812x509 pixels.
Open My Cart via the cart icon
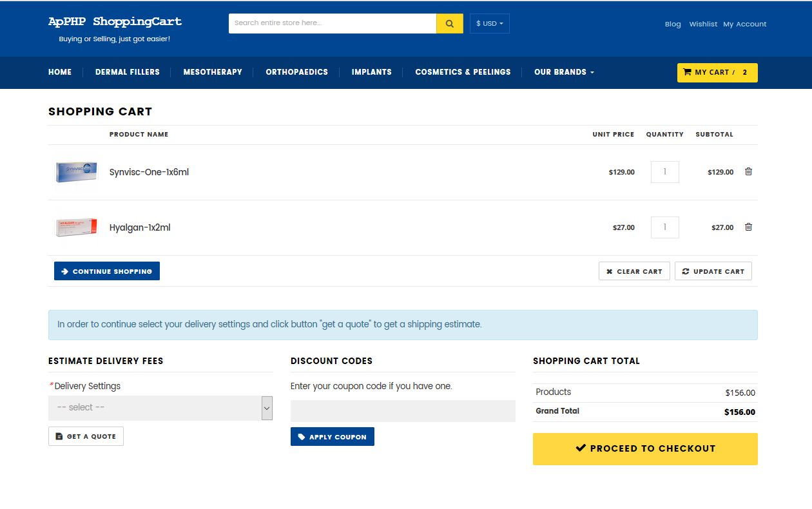[x=688, y=72]
